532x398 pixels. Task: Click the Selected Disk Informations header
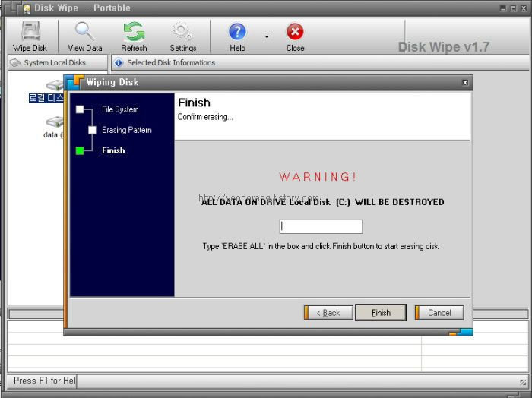point(320,63)
